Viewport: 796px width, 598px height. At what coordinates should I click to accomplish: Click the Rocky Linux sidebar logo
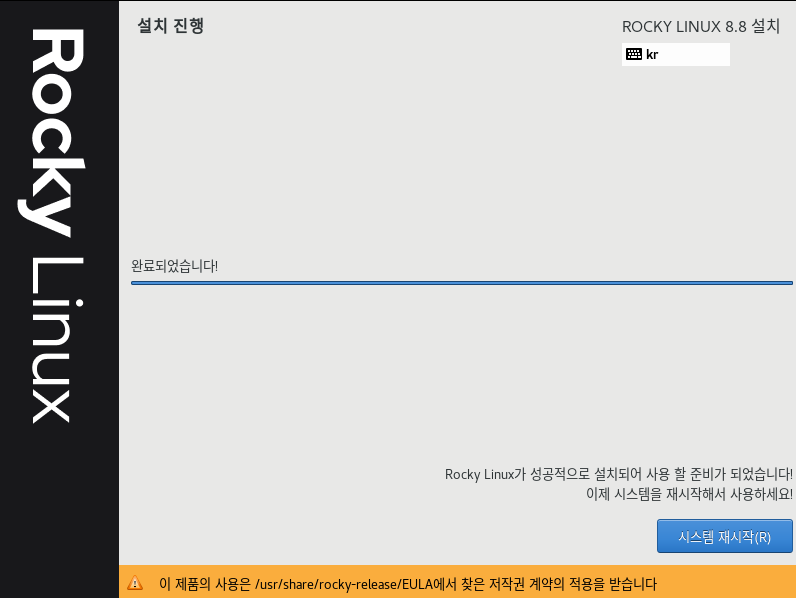[x=52, y=226]
